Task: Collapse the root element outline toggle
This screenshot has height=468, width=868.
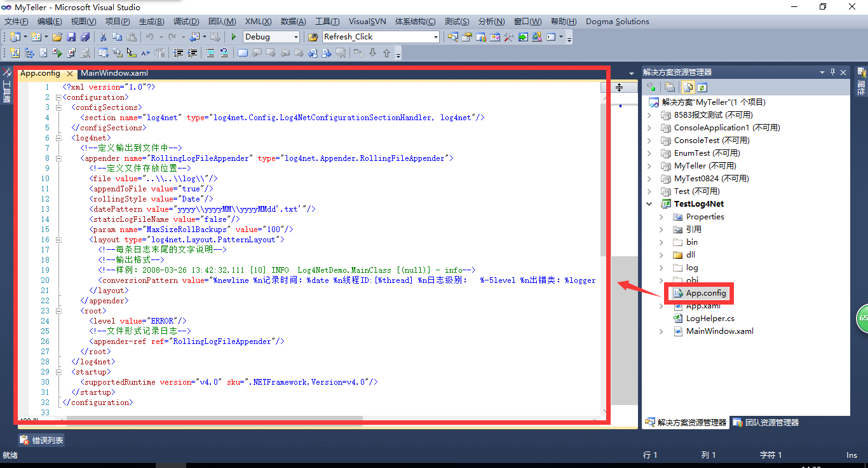Action: pos(58,311)
